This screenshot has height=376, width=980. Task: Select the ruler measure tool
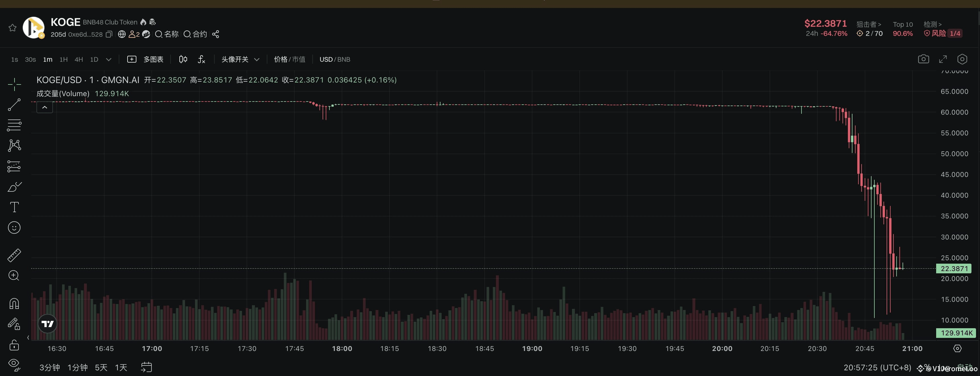click(x=15, y=255)
